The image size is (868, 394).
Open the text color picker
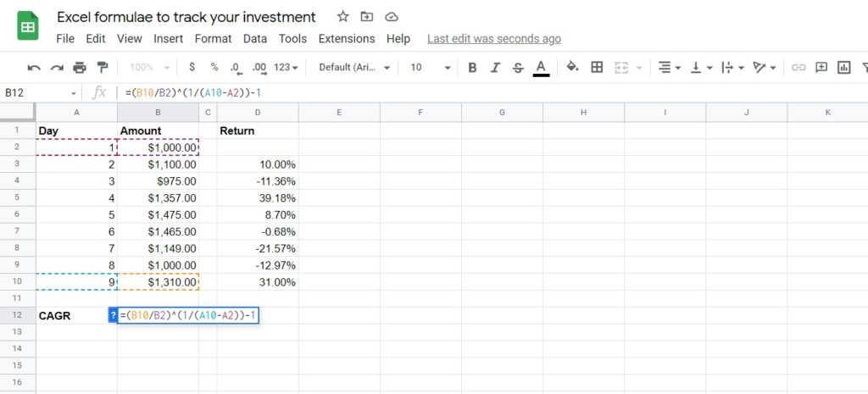click(541, 68)
